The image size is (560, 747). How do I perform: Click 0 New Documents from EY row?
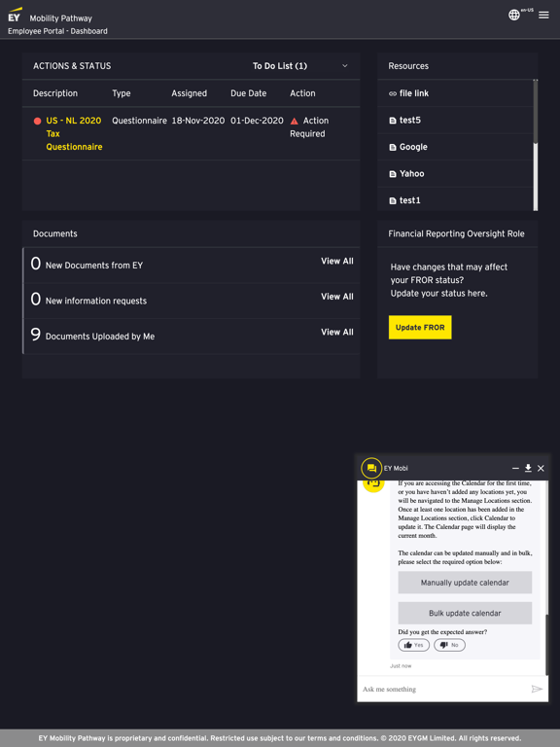click(192, 266)
